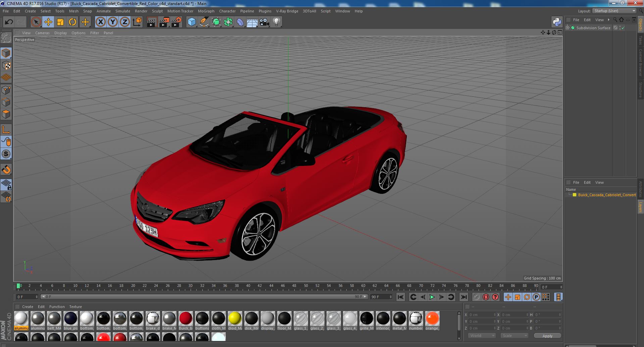Select the Buick_Cascada_Cabriolet layer row

pyautogui.click(x=601, y=195)
